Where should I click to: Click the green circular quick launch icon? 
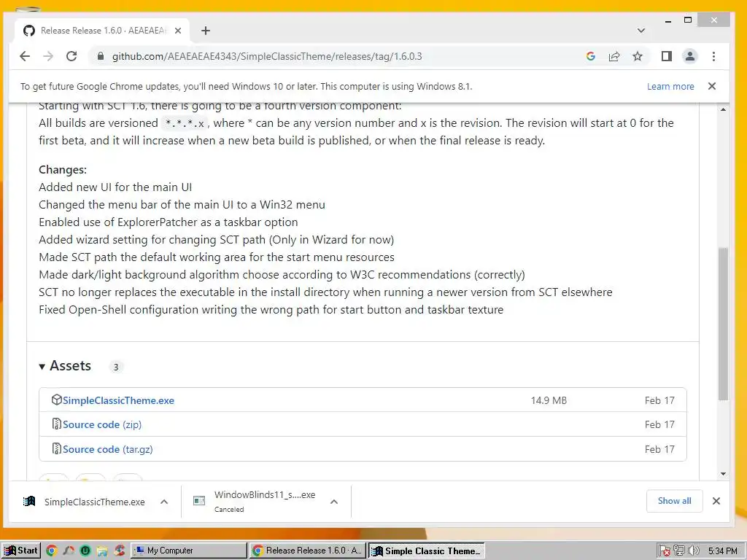(x=85, y=551)
